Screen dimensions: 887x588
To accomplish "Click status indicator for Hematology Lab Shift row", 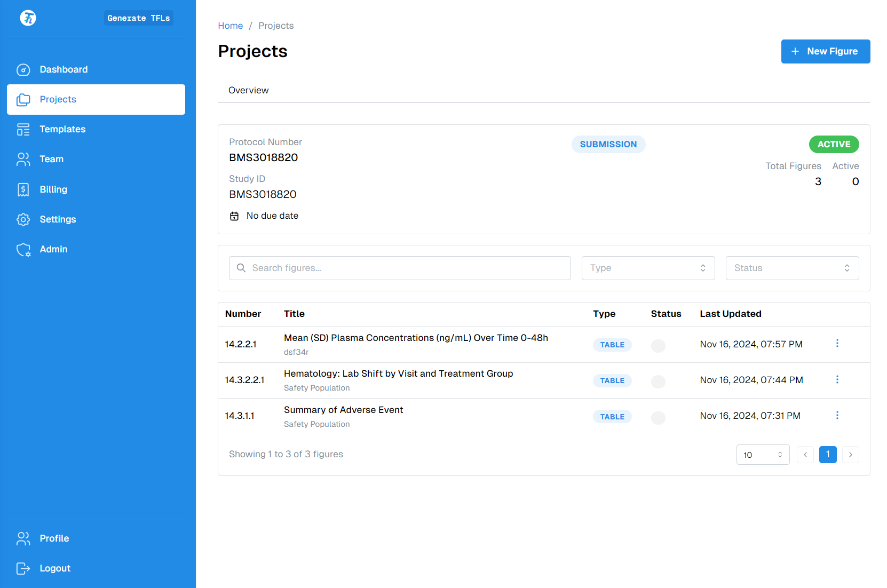I will coord(658,381).
